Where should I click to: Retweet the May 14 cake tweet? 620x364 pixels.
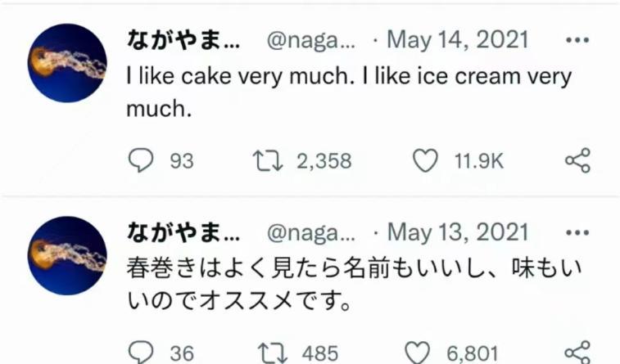coord(269,161)
